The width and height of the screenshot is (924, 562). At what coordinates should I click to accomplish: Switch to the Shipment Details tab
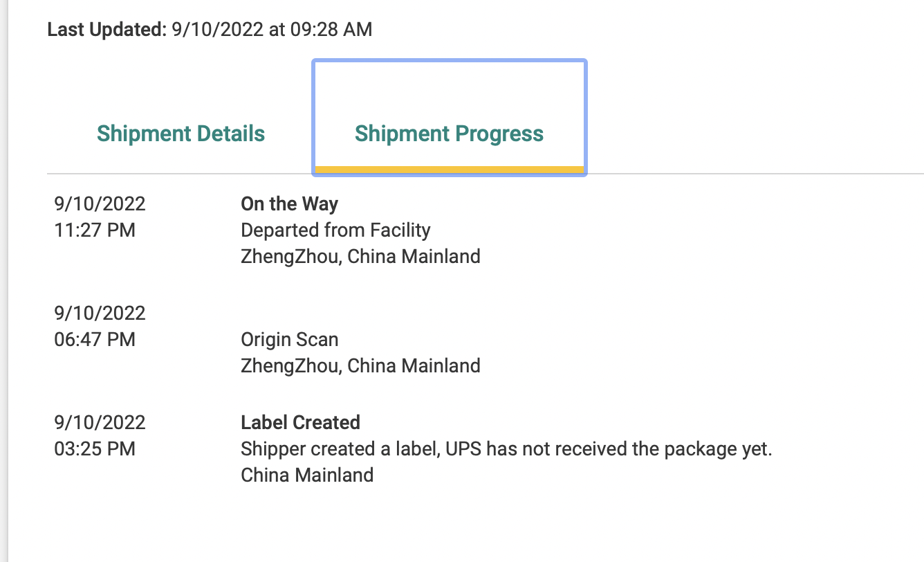[x=181, y=134]
